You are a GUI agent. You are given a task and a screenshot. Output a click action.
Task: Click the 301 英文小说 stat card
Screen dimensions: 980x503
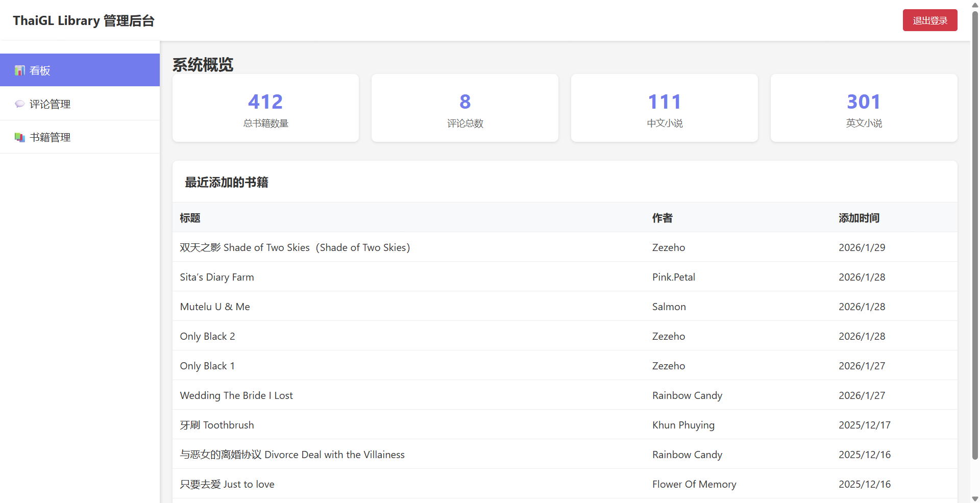tap(864, 108)
